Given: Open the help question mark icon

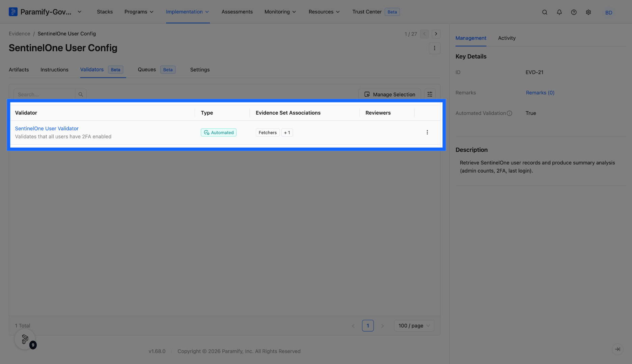Looking at the screenshot, I should [574, 12].
